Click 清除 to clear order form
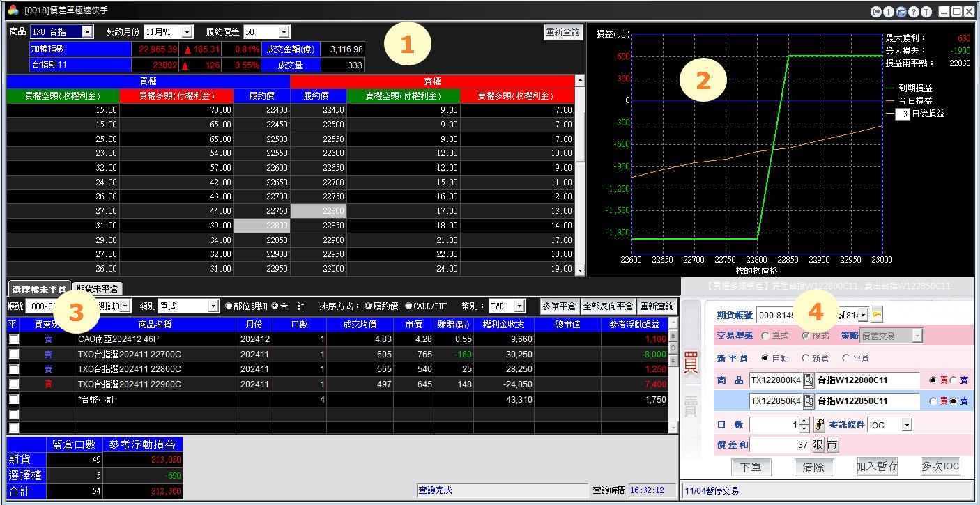This screenshot has width=980, height=505. point(814,467)
